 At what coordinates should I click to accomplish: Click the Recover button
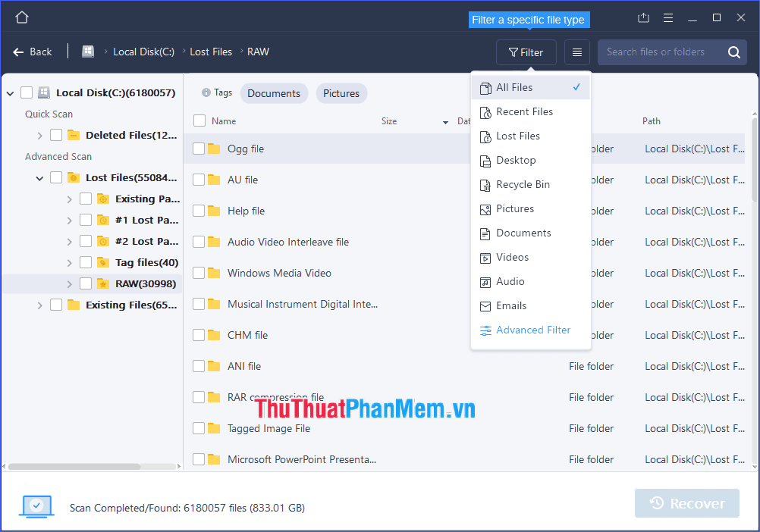tap(686, 503)
